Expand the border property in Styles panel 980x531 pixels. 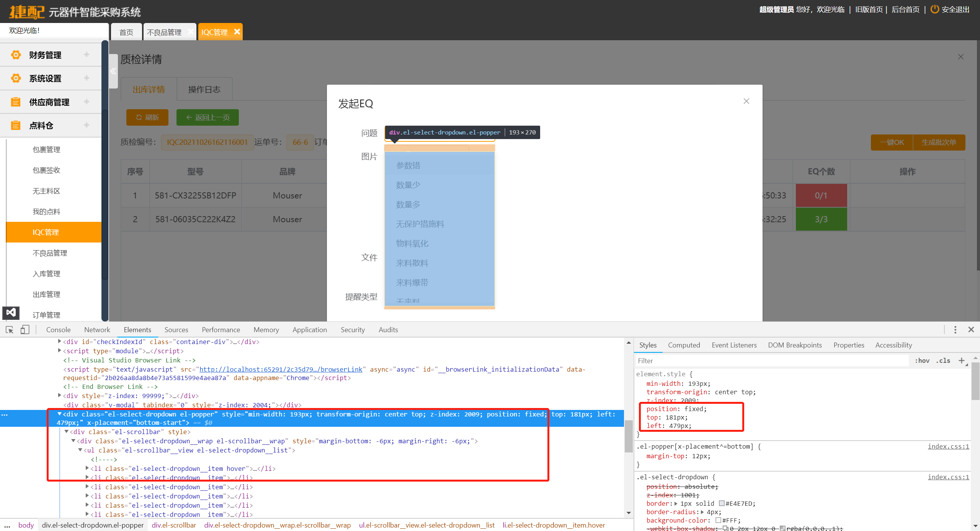(676, 503)
